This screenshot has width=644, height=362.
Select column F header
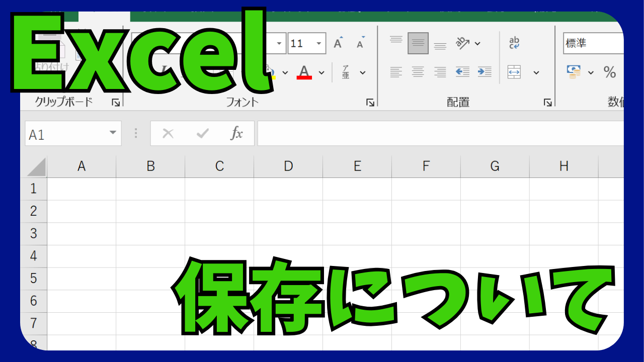tap(426, 166)
